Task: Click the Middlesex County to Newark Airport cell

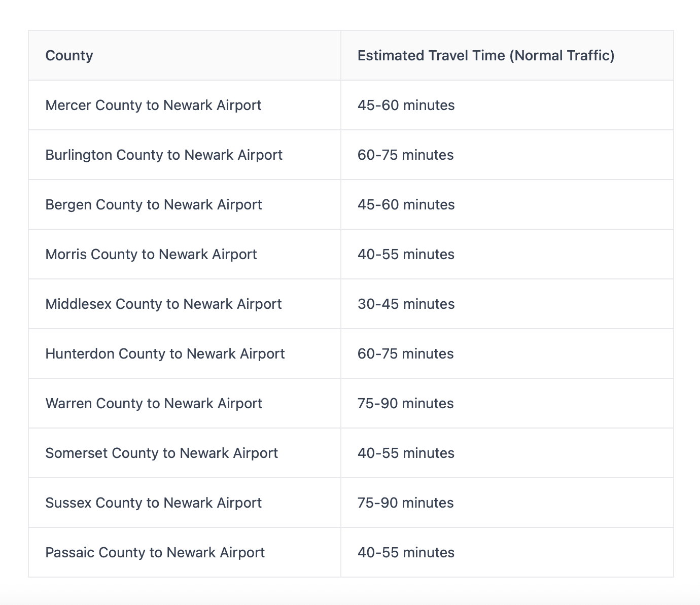Action: click(163, 304)
